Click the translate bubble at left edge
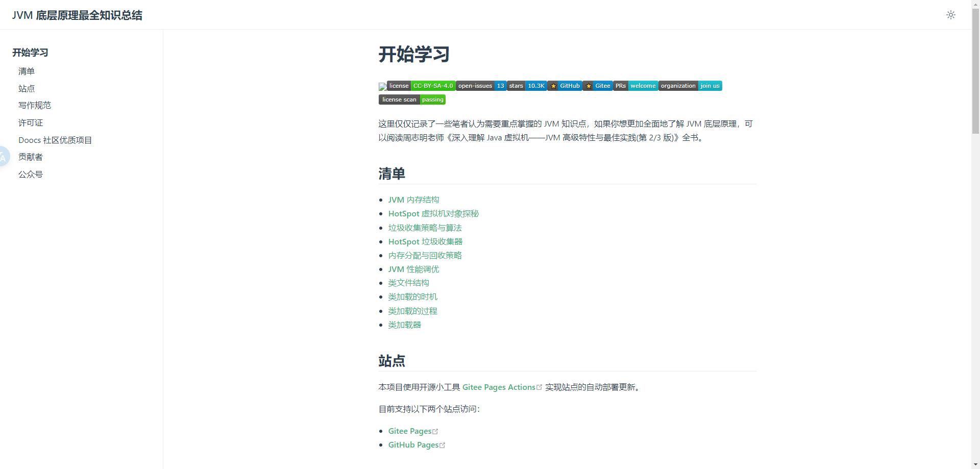The image size is (980, 469). [3, 157]
